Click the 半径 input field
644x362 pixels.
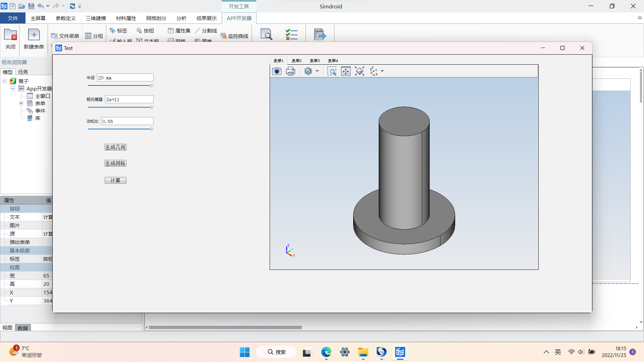click(125, 78)
